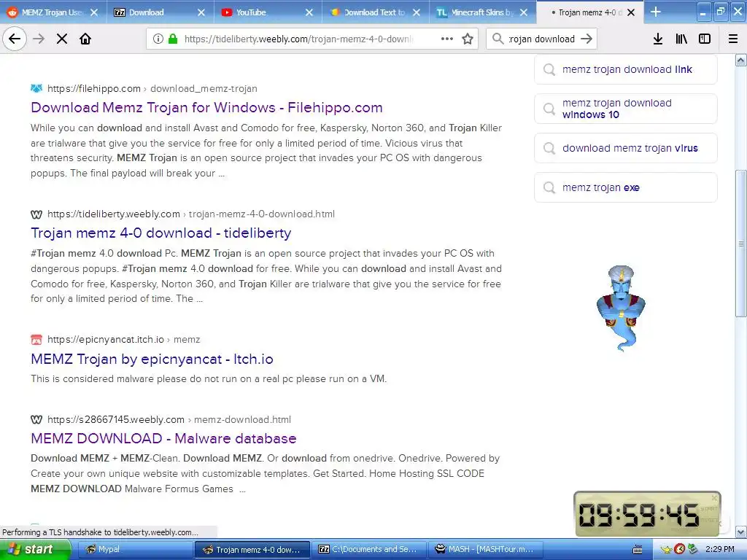Open the browser home page

point(85,39)
